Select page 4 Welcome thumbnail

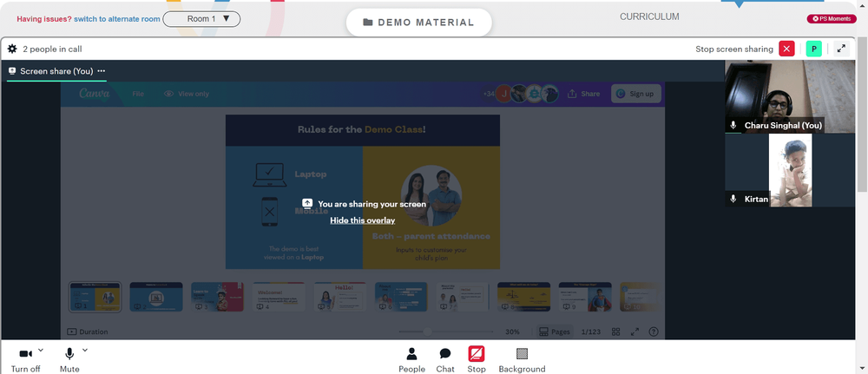coord(279,297)
